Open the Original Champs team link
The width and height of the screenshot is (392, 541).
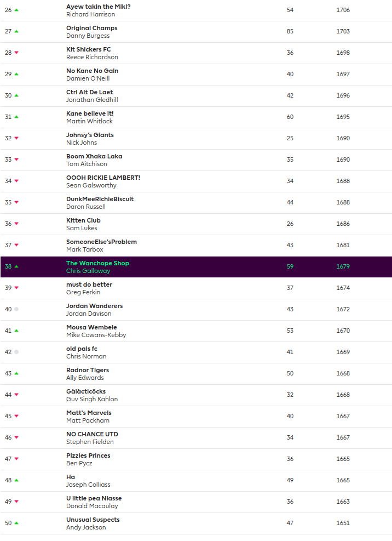coord(91,28)
